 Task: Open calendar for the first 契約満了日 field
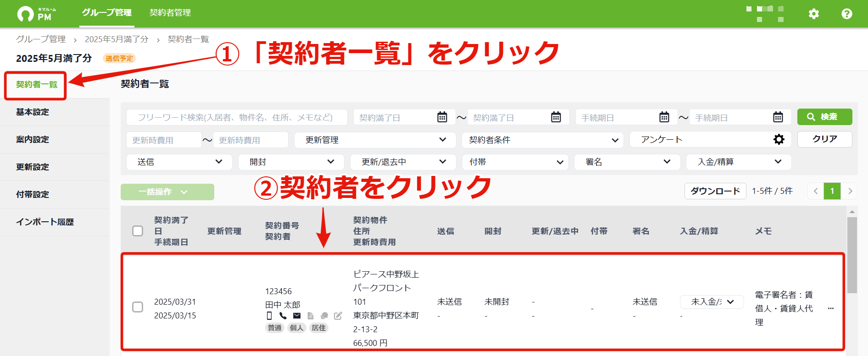442,117
